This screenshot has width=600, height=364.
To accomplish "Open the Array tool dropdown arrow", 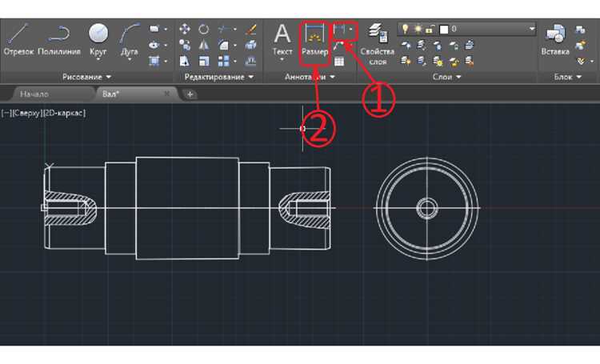I will [235, 62].
